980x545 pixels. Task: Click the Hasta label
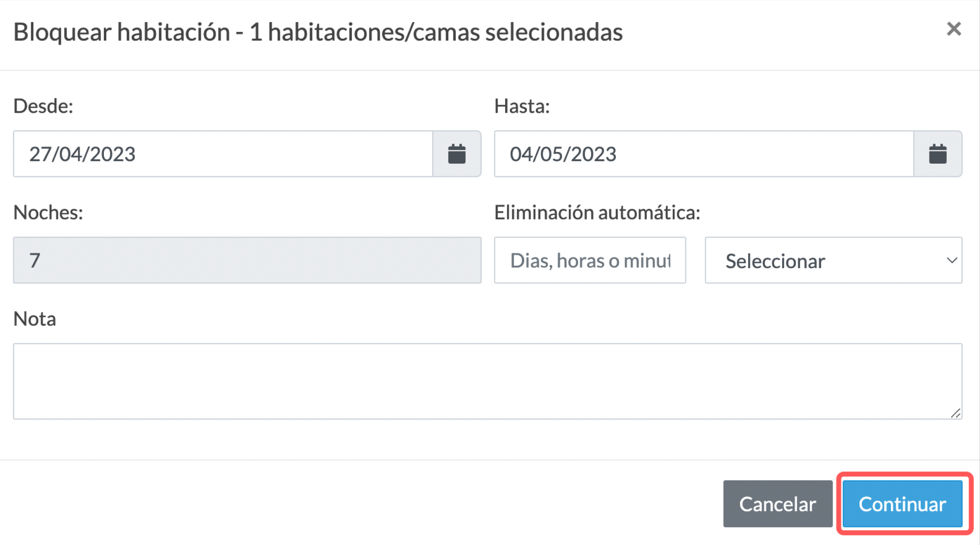click(x=522, y=106)
